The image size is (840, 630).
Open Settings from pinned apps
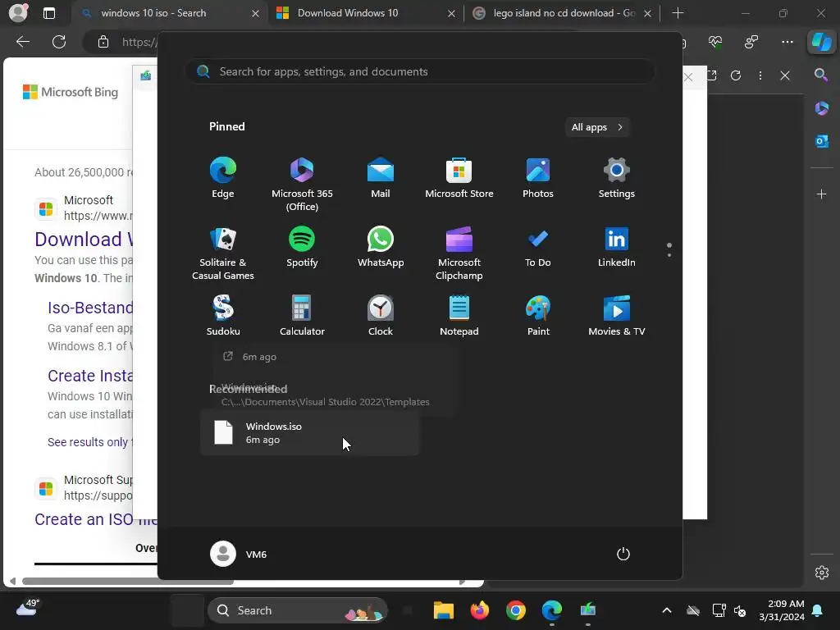pos(617,178)
